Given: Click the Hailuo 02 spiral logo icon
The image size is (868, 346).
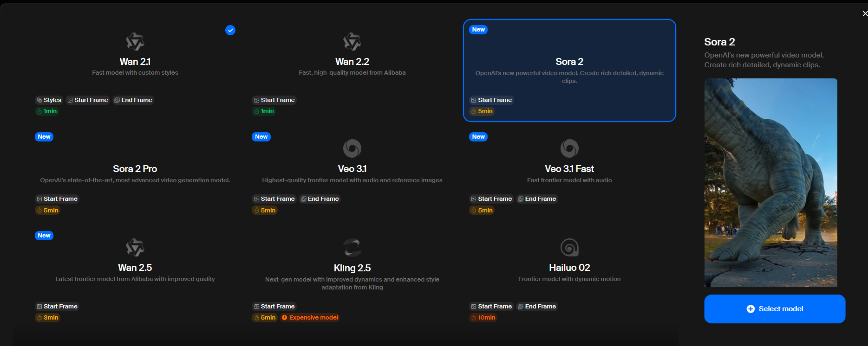Looking at the screenshot, I should (x=569, y=248).
